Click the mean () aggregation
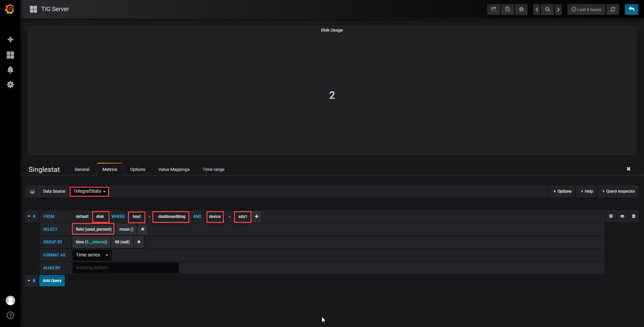 click(x=126, y=229)
